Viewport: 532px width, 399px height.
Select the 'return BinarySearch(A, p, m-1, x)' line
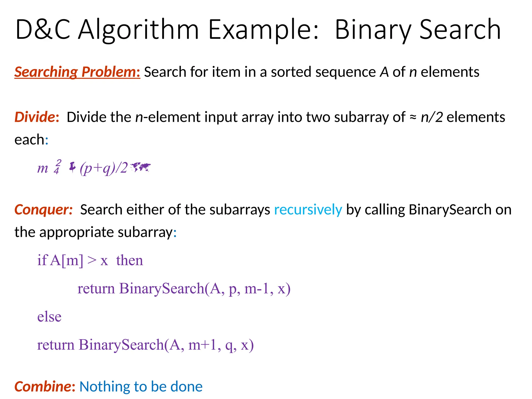184,289
